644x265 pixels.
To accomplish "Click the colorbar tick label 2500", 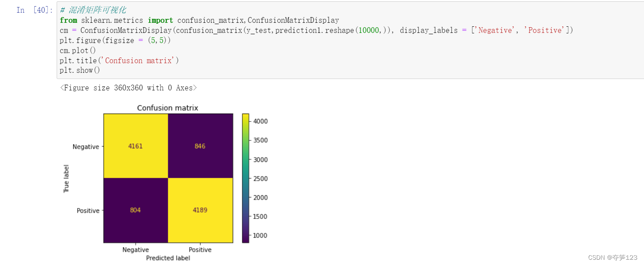I will [x=260, y=178].
